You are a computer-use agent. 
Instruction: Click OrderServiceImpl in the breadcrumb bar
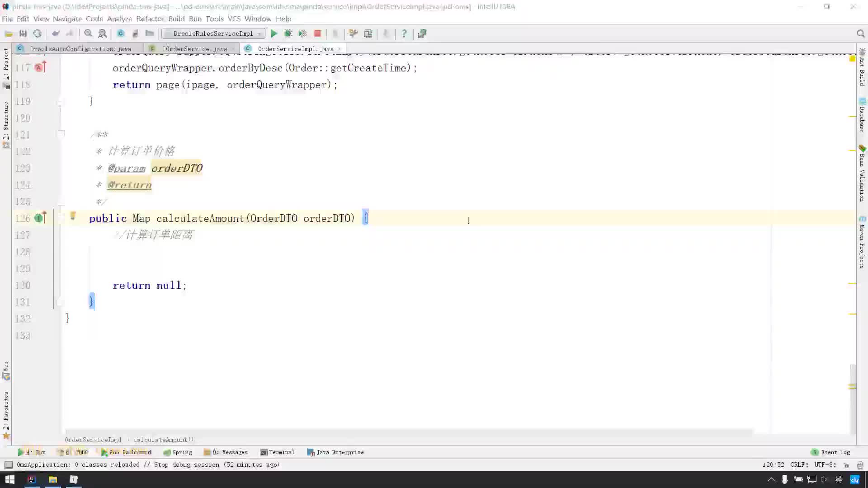tap(93, 440)
